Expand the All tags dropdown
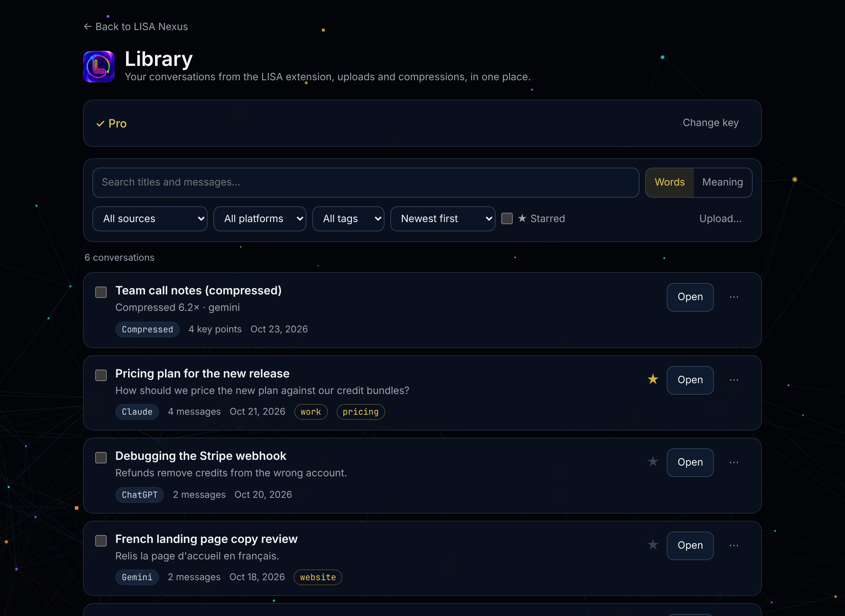Screen dimensions: 845x616 click(x=348, y=219)
